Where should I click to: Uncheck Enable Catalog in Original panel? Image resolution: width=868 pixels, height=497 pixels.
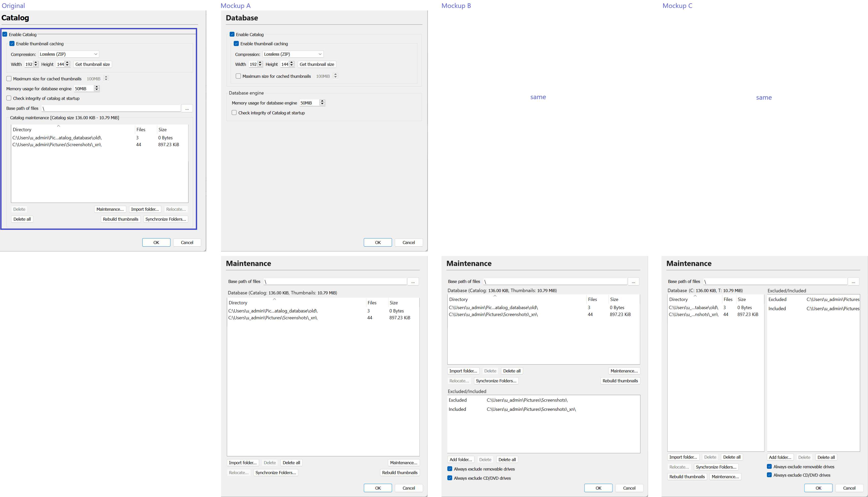coord(5,35)
